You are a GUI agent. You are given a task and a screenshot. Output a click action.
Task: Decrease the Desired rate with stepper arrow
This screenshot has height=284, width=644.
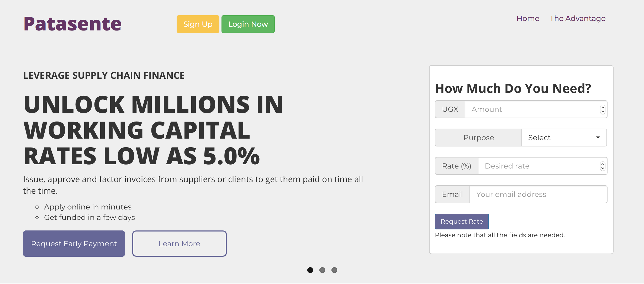click(603, 168)
